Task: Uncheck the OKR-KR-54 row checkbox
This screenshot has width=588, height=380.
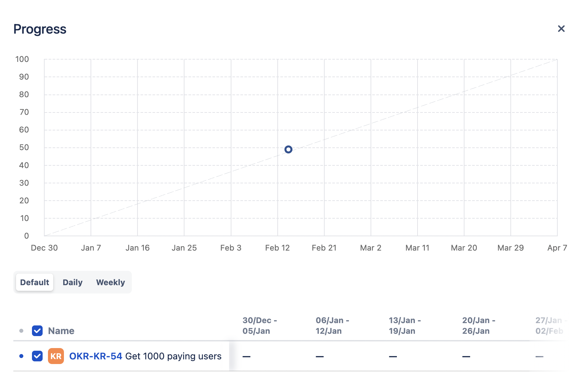Action: [x=37, y=356]
